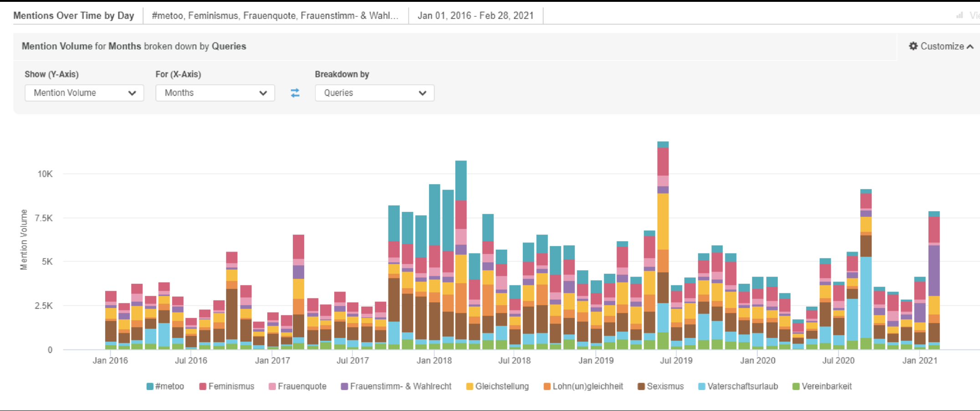Toggle the Lohn(un)gleichheit legend entry
This screenshot has height=411, width=980.
583,386
